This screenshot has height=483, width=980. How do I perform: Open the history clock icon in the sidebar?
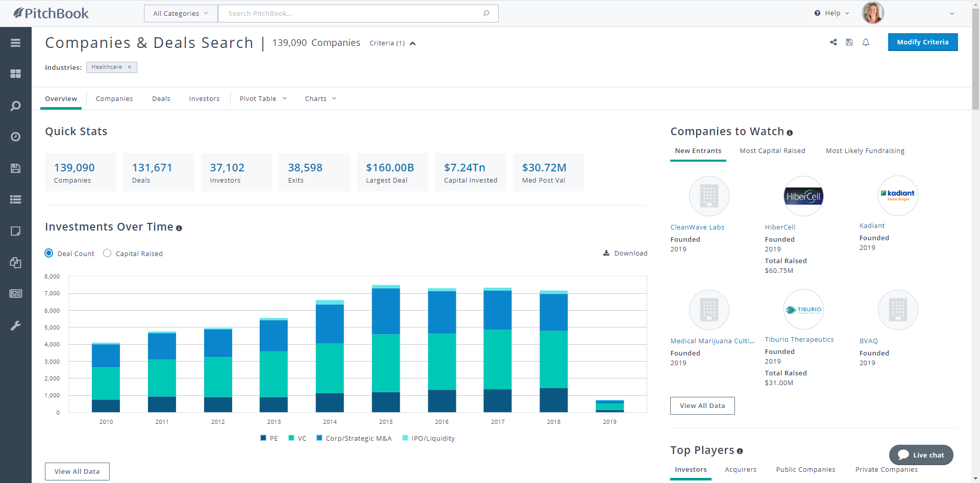tap(15, 137)
